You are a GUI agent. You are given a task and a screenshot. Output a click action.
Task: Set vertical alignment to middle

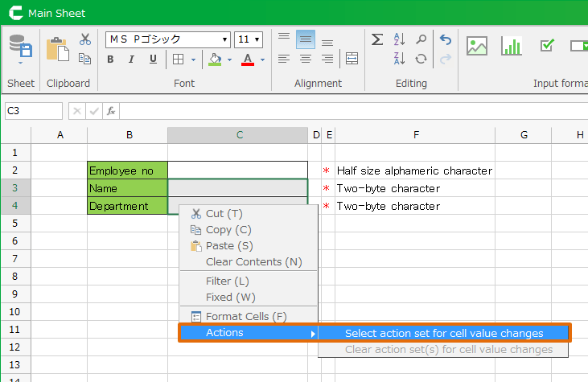click(x=305, y=39)
